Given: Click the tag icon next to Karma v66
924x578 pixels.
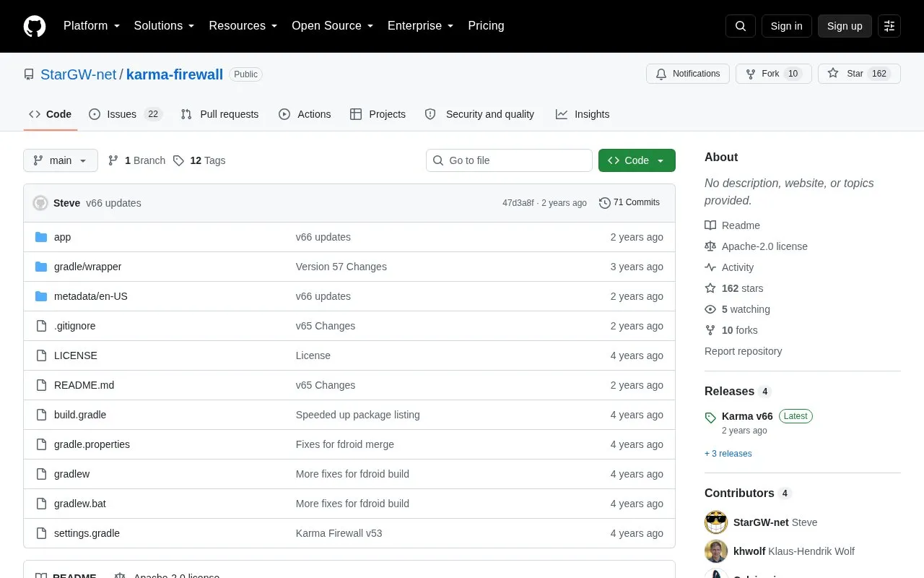Looking at the screenshot, I should (710, 418).
